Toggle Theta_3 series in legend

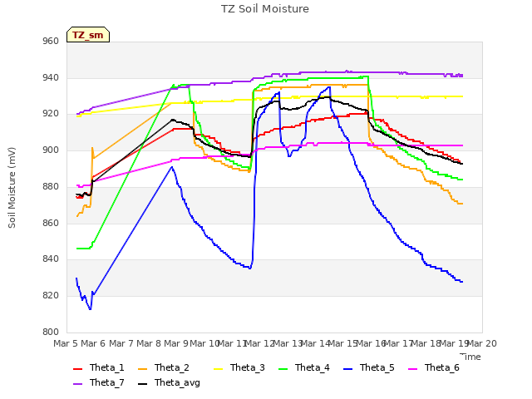coord(239,367)
